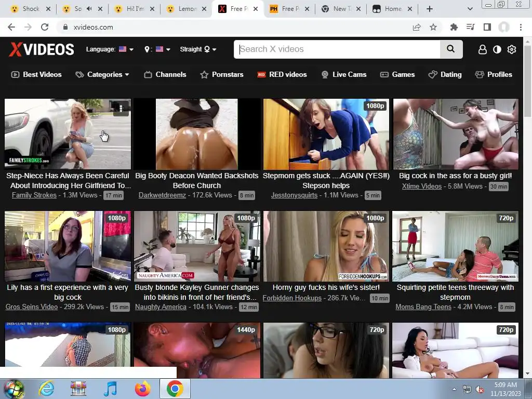Submit the search with the magnifier button
This screenshot has height=399, width=532.
[x=451, y=49]
